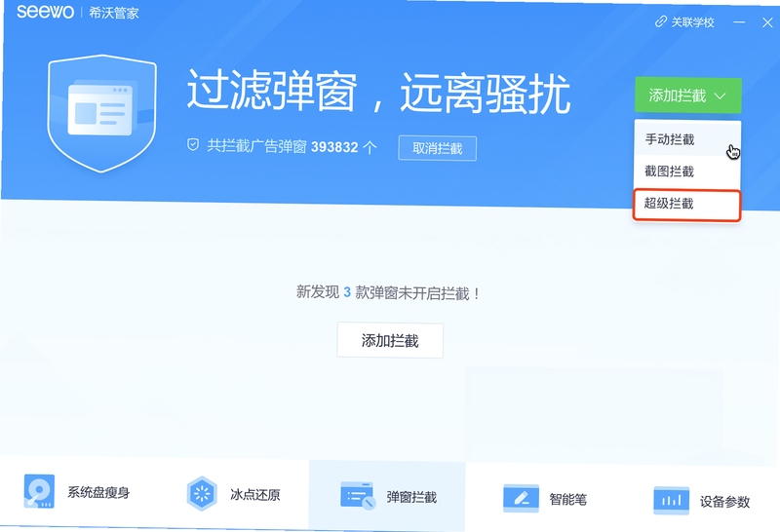Click the large shield popup icon
780x532 pixels.
[102, 113]
